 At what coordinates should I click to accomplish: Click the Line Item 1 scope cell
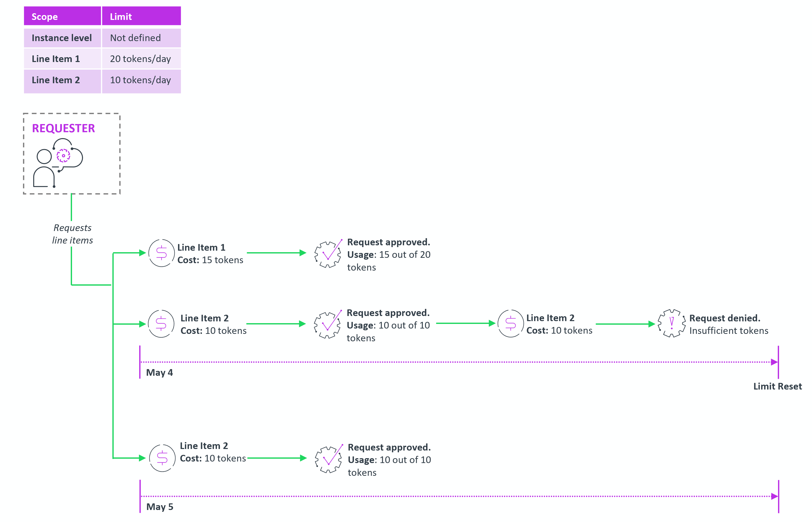(x=62, y=59)
